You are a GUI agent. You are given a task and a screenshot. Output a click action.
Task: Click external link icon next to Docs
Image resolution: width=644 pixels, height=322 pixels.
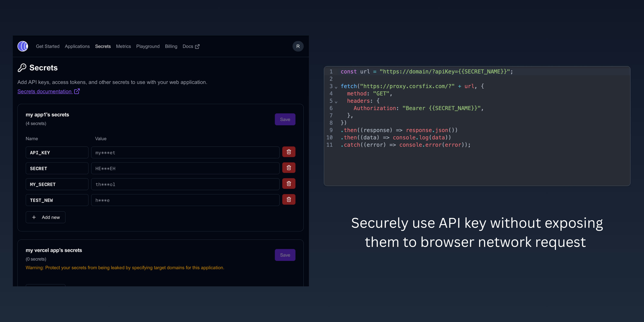[x=197, y=47]
